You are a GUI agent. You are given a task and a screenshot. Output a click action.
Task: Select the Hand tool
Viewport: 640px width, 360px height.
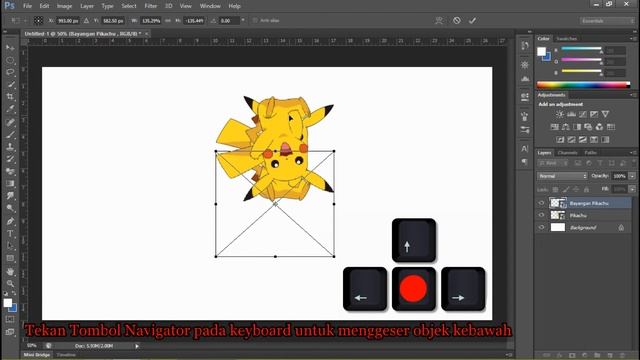[10, 271]
